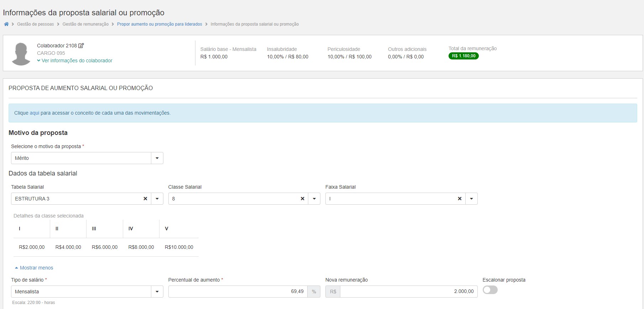Screen dimensions: 644x309
Task: Toggle the Escalonar proposta switch
Action: click(490, 290)
